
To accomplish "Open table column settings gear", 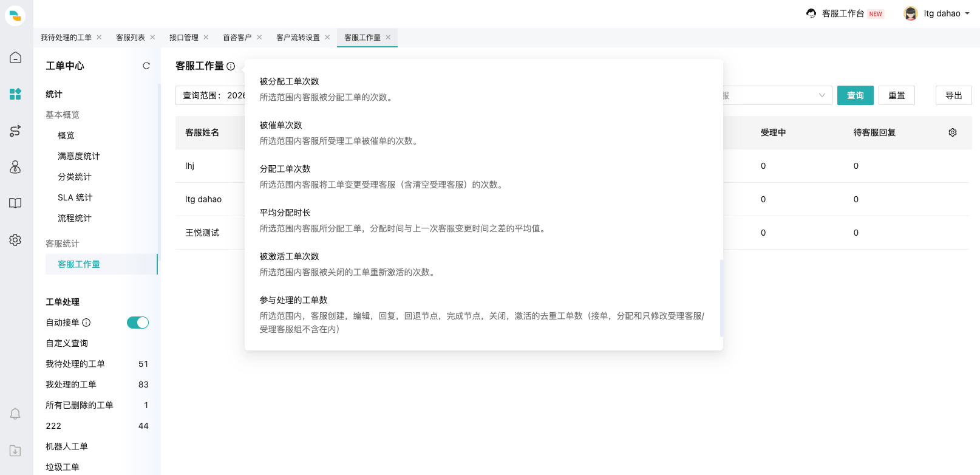I will pyautogui.click(x=953, y=132).
